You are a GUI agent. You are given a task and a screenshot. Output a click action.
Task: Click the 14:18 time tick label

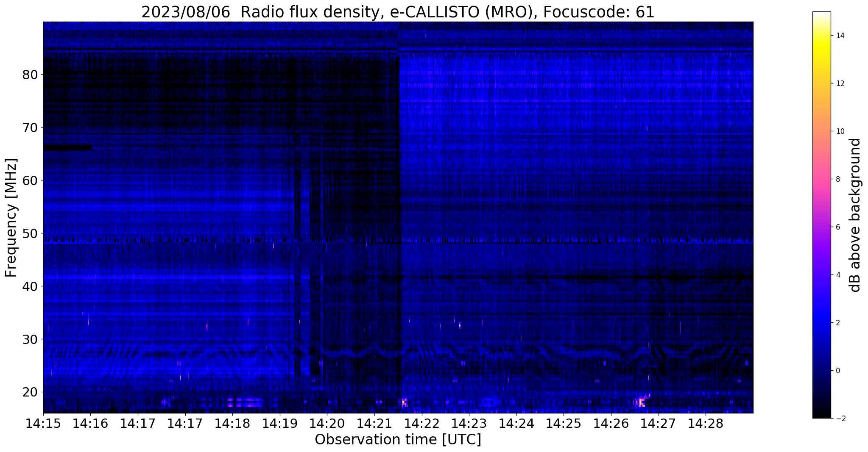(x=232, y=424)
